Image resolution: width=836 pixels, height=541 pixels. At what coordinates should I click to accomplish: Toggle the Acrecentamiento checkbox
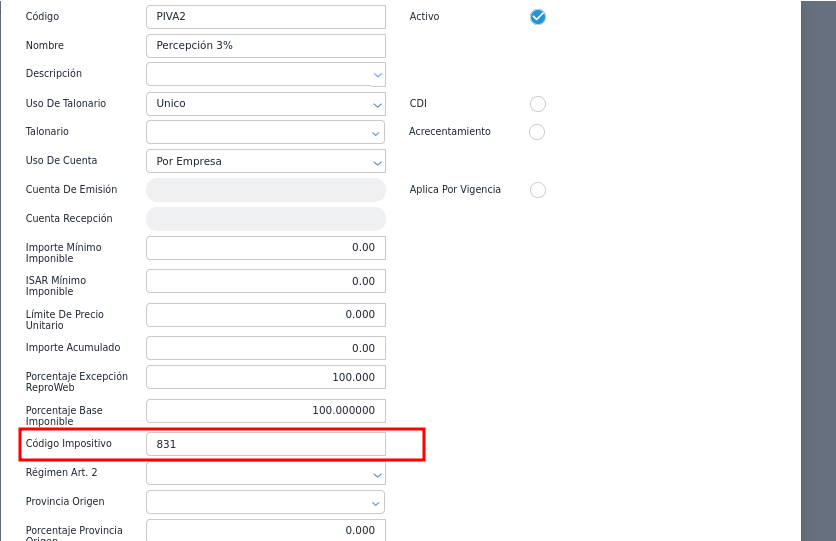[x=537, y=132]
